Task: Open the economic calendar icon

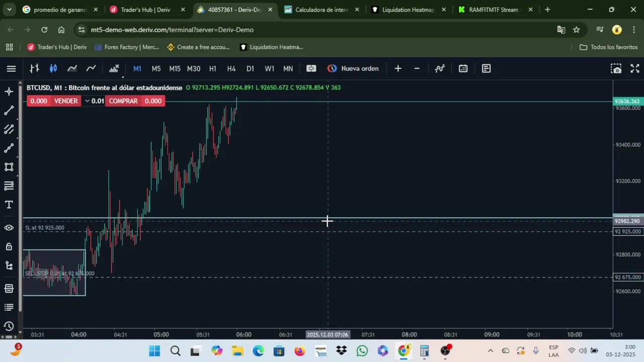Action: [463, 68]
